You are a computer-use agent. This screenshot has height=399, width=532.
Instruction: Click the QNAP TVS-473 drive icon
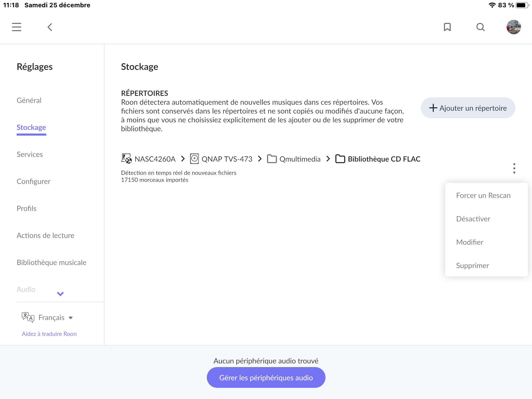pyautogui.click(x=194, y=159)
